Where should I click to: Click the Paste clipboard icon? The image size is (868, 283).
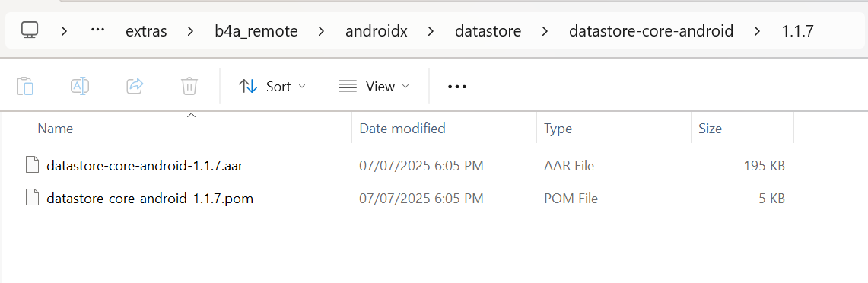[25, 87]
